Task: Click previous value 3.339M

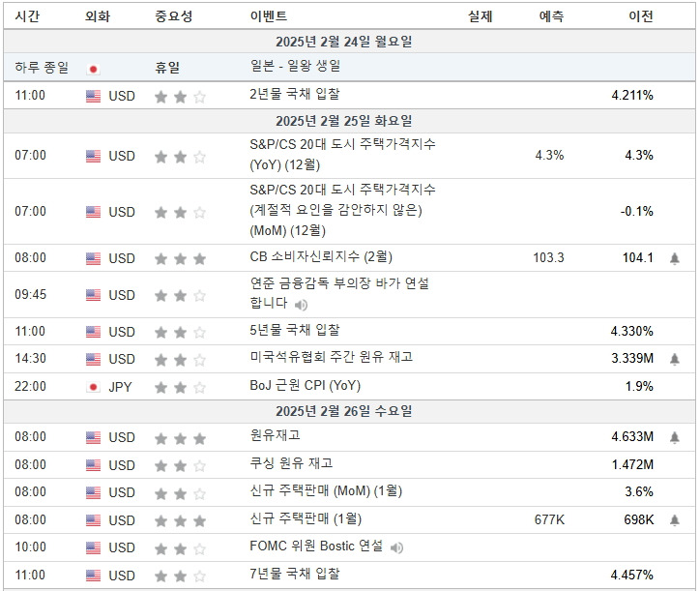Action: point(632,358)
